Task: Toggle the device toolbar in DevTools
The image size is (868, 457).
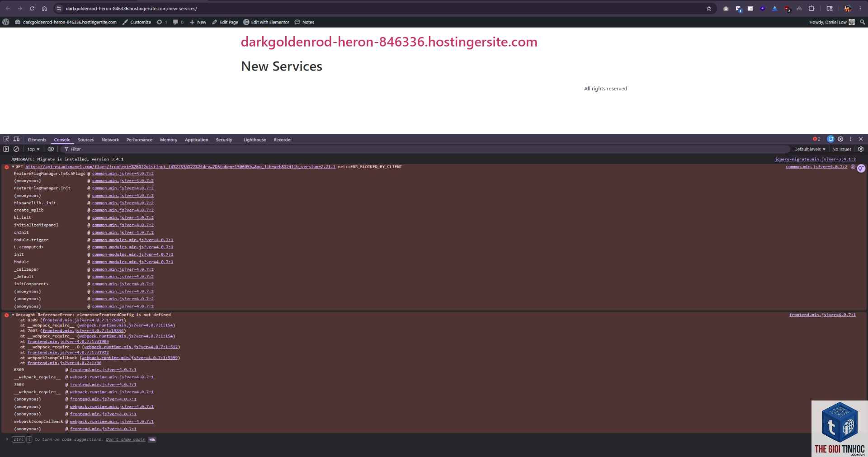Action: 17,139
